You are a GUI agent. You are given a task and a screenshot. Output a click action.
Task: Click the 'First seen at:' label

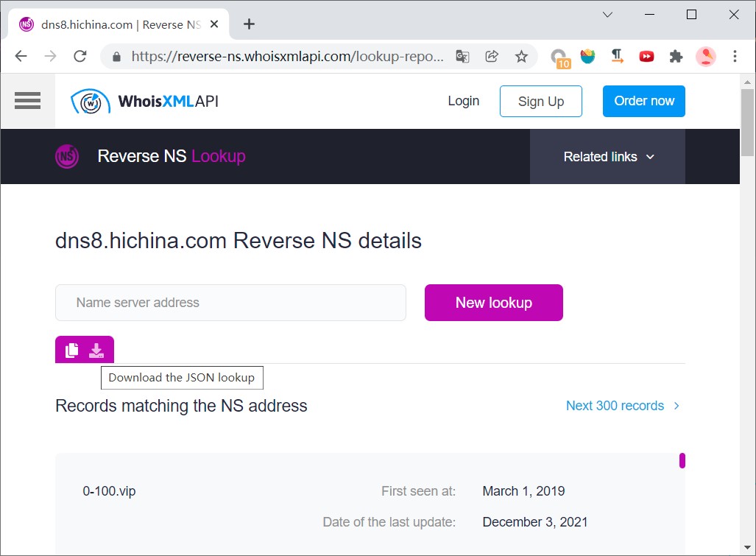tap(419, 491)
